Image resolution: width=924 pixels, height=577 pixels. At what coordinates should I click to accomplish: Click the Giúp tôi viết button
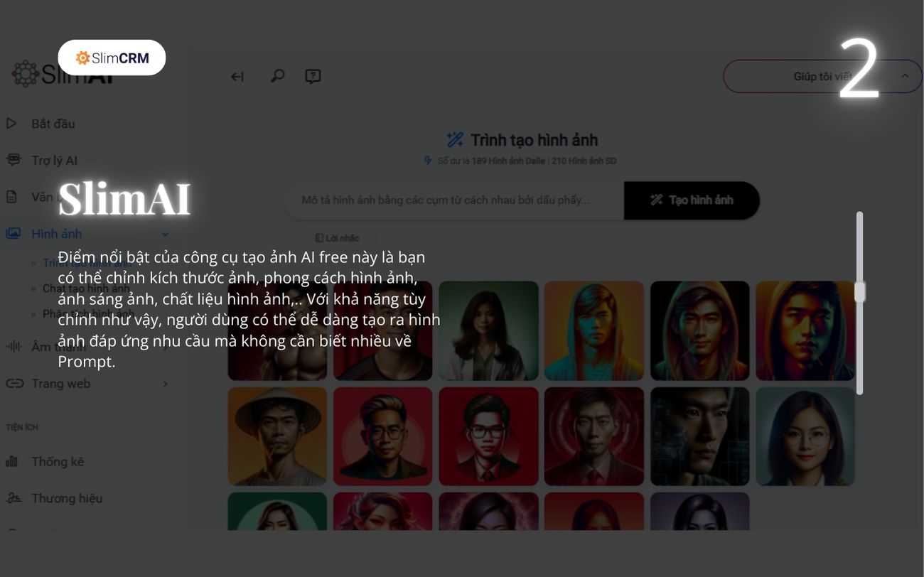coord(822,76)
